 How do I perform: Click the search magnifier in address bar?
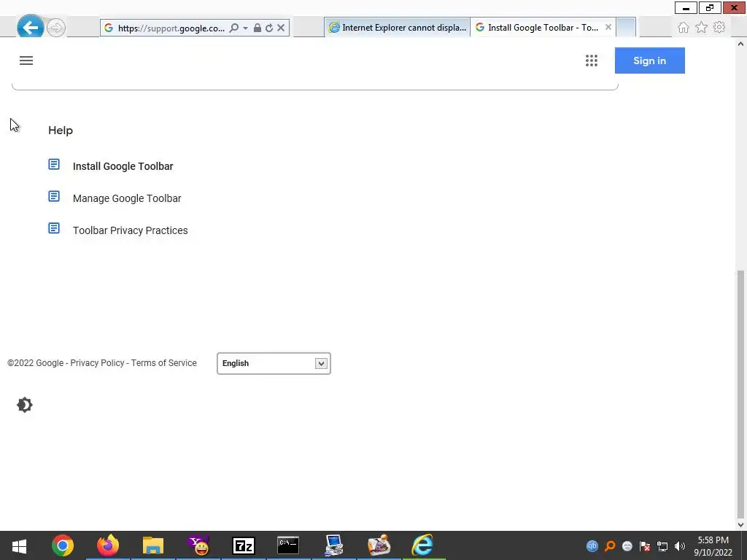(234, 28)
